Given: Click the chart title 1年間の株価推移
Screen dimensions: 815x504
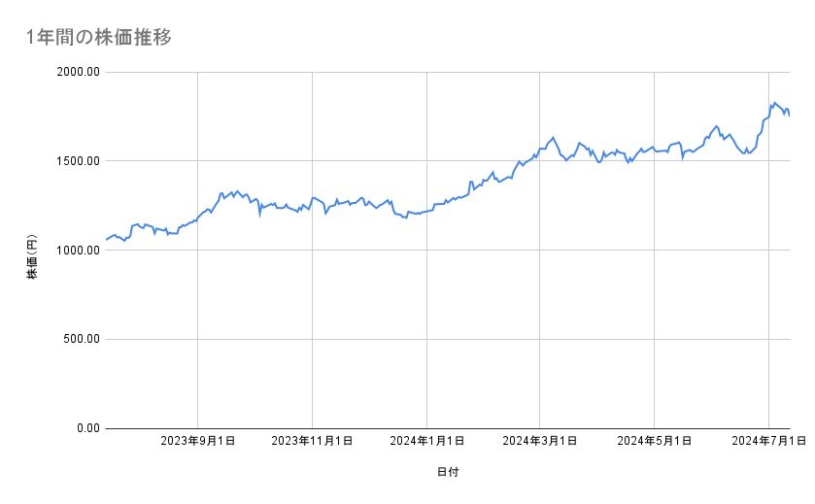Looking at the screenshot, I should (101, 37).
